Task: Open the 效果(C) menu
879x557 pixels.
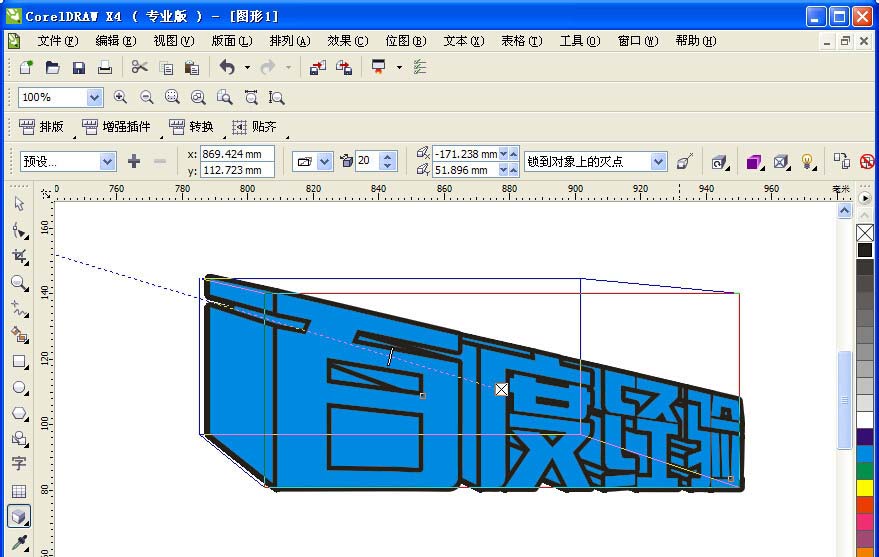Action: click(x=347, y=41)
